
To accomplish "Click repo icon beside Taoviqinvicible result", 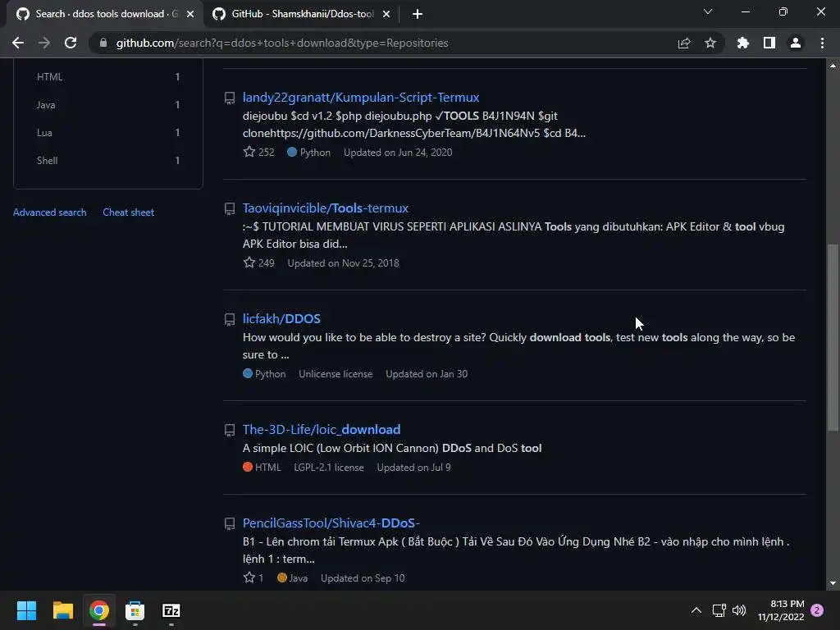I will click(230, 209).
